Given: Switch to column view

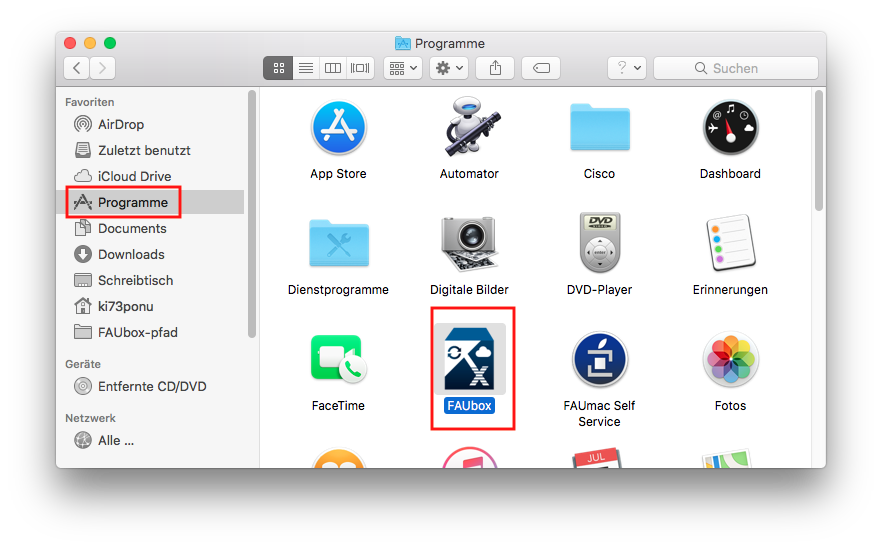Looking at the screenshot, I should (333, 68).
